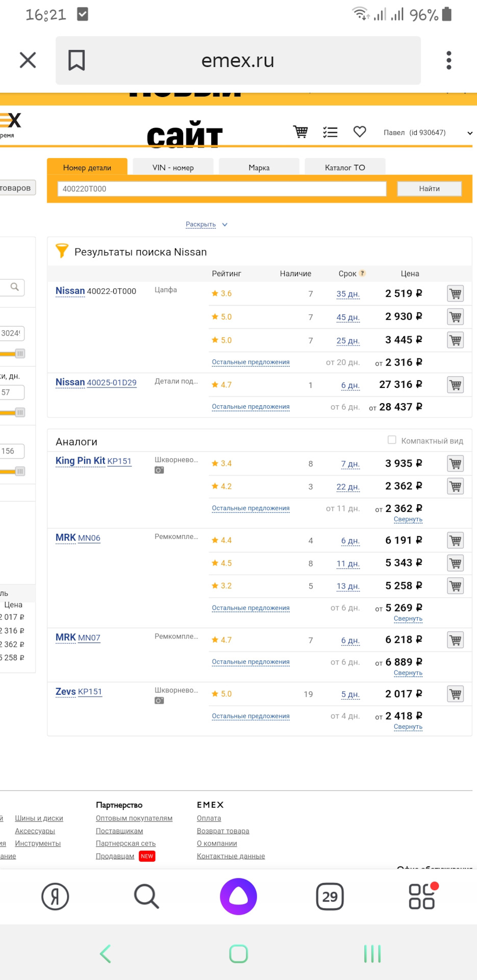Open the Возврат товара footer link
Viewport: 477px width, 980px height.
[223, 831]
